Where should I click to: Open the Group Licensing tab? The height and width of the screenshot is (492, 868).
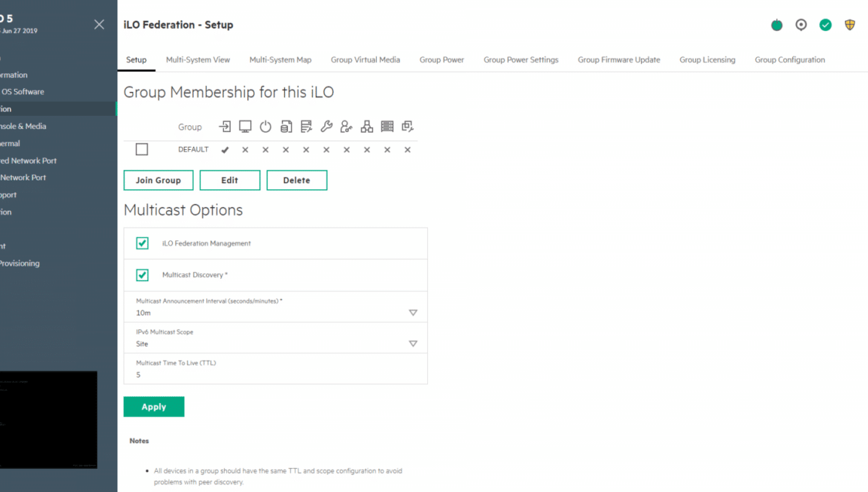click(708, 60)
